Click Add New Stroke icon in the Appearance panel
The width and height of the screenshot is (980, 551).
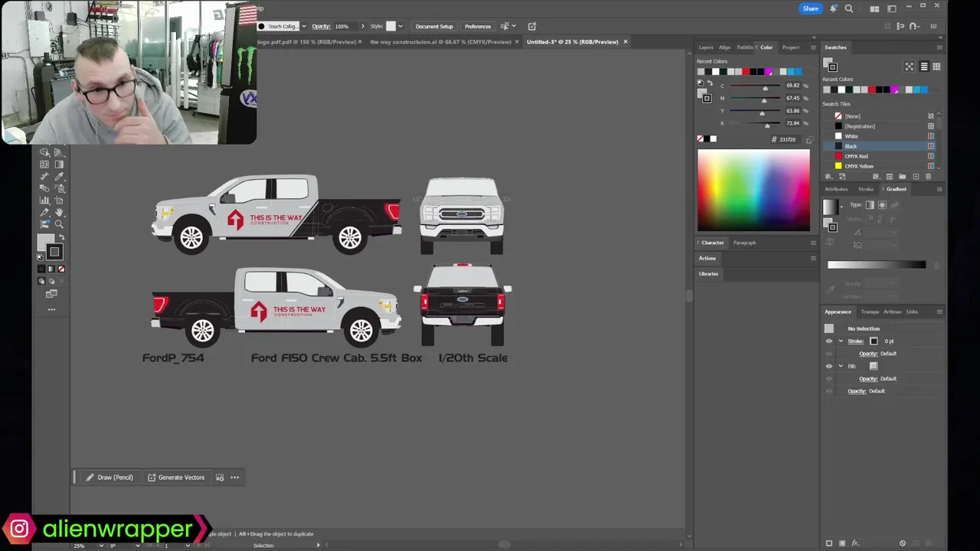point(829,543)
